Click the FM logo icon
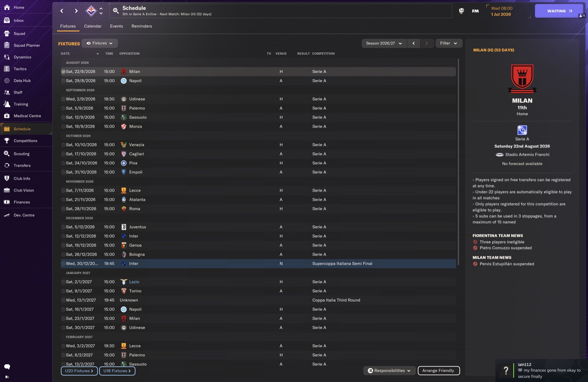588x382 pixels. click(x=475, y=11)
